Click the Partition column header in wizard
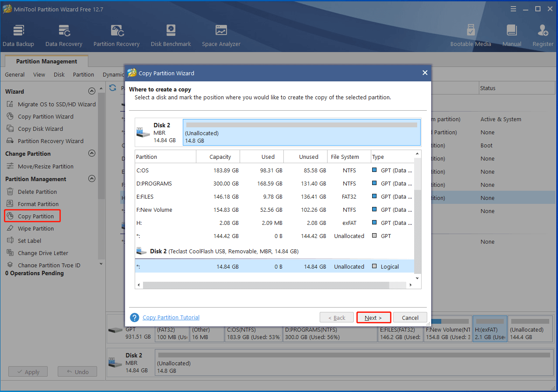Screen dimensions: 558x392 [166, 157]
